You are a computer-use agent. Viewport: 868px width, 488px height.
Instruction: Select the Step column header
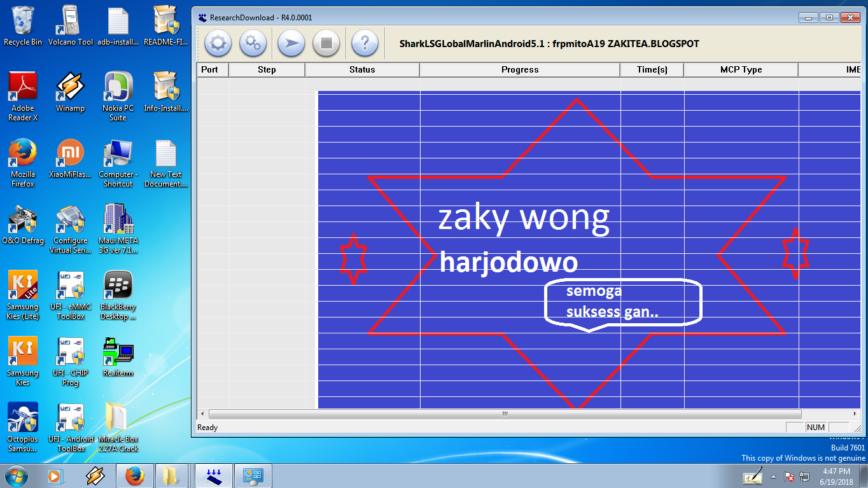[267, 69]
